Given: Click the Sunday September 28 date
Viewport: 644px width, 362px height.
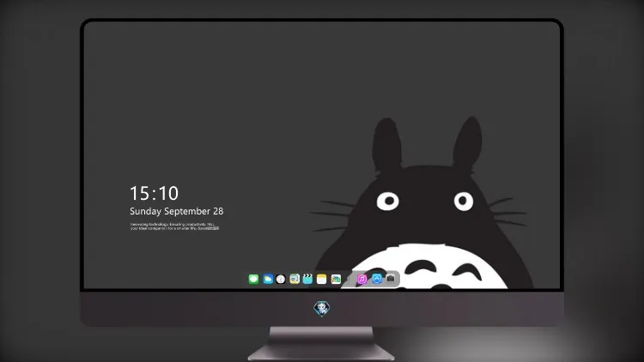Looking at the screenshot, I should [x=177, y=211].
